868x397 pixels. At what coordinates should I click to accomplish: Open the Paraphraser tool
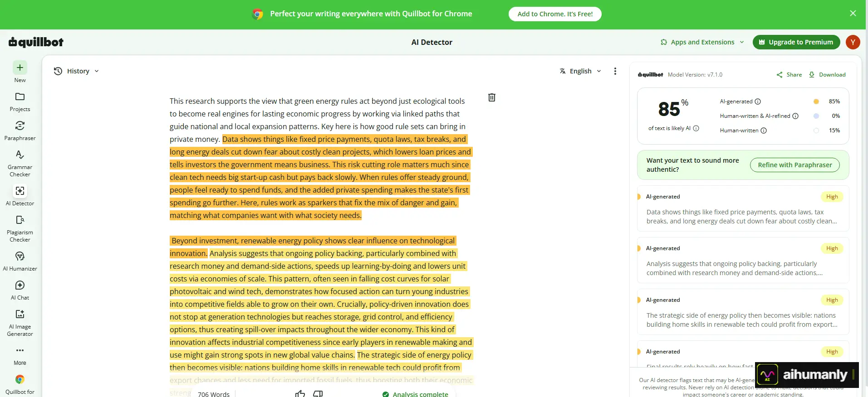pos(20,130)
